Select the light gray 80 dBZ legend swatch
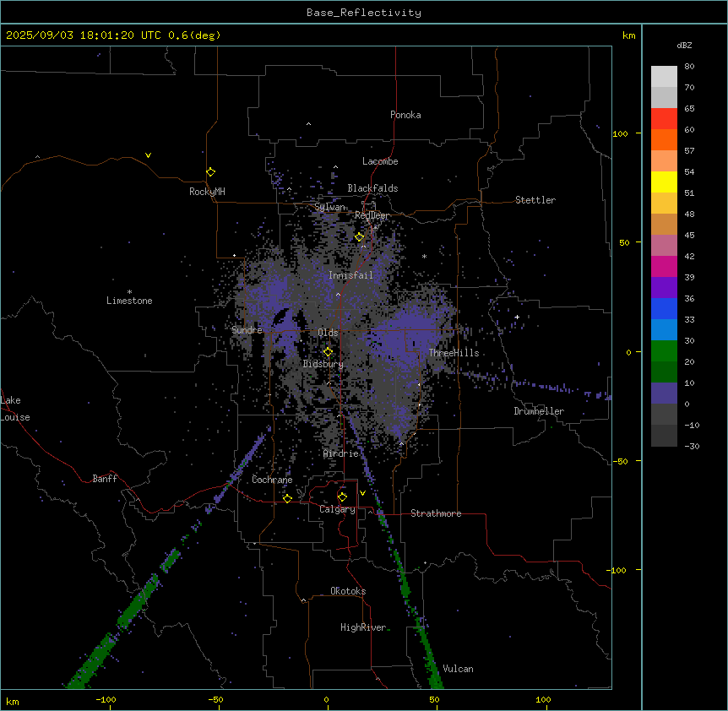728x711 pixels. click(x=664, y=76)
